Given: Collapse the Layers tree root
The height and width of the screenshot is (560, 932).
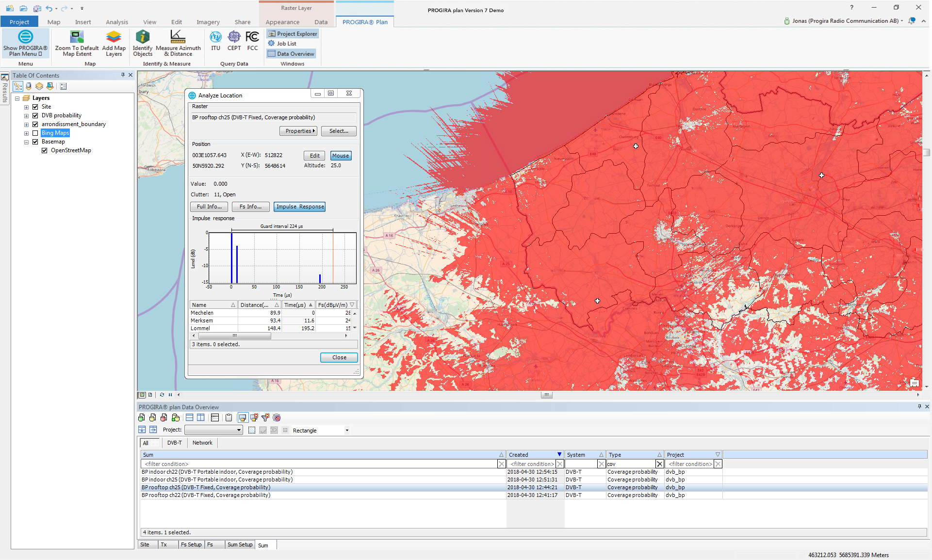Looking at the screenshot, I should pos(17,98).
